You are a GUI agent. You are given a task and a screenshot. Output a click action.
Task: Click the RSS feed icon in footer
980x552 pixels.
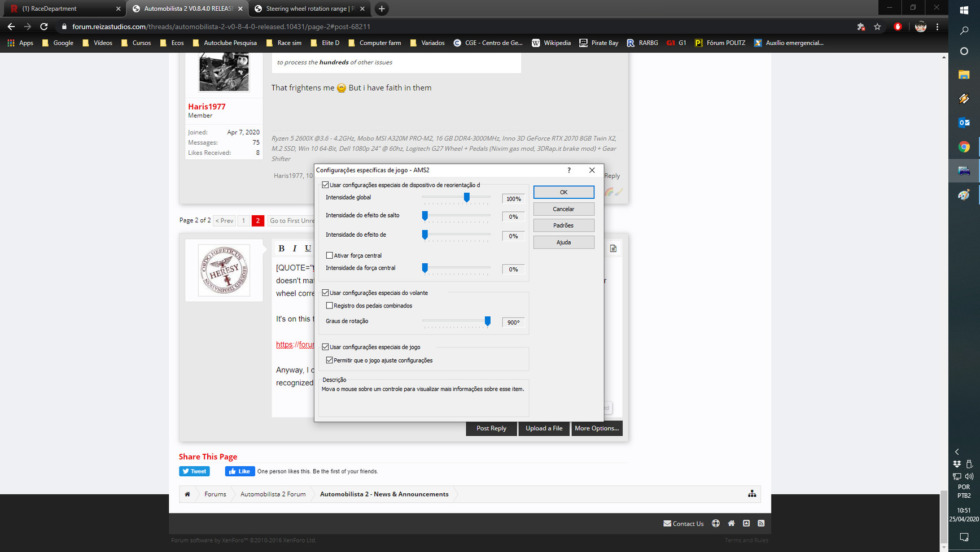(x=761, y=523)
